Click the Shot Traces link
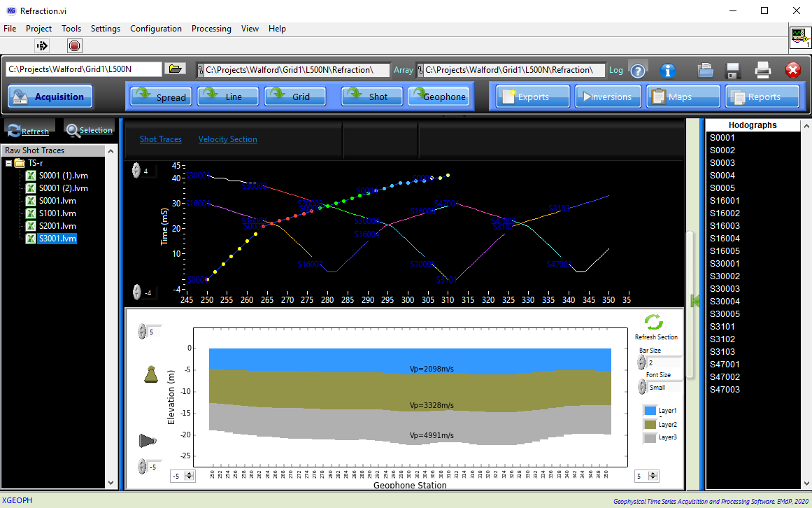This screenshot has width=812, height=508. [160, 139]
